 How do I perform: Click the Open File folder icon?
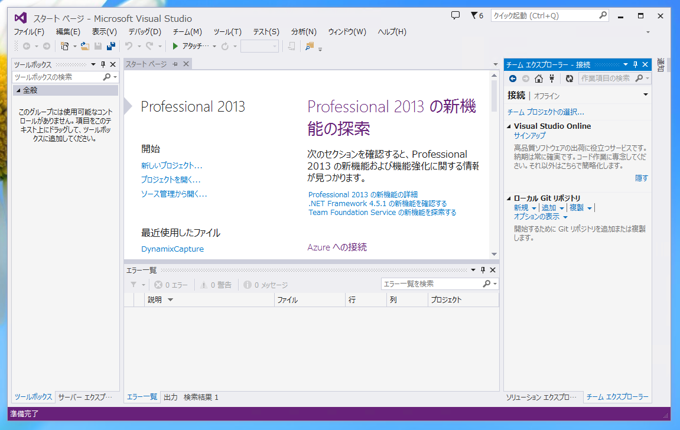85,46
